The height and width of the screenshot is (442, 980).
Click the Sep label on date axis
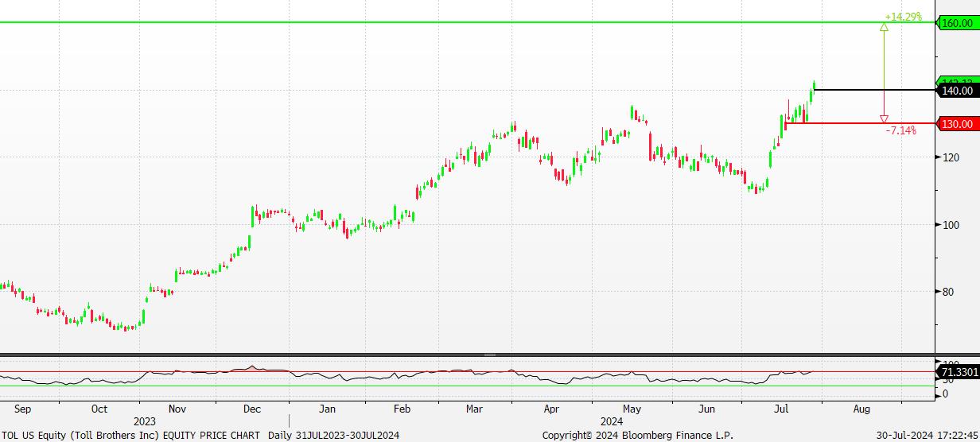[23, 409]
